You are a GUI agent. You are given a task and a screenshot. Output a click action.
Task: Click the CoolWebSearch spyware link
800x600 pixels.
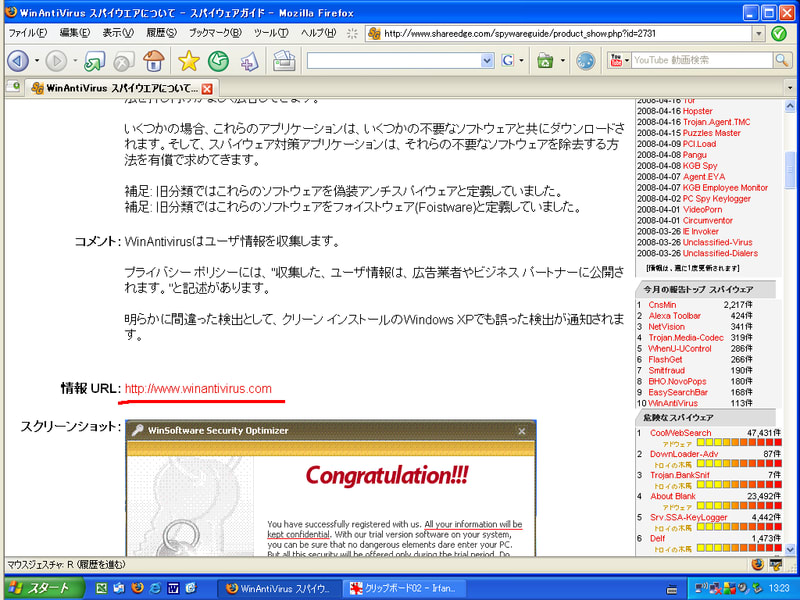(x=680, y=433)
